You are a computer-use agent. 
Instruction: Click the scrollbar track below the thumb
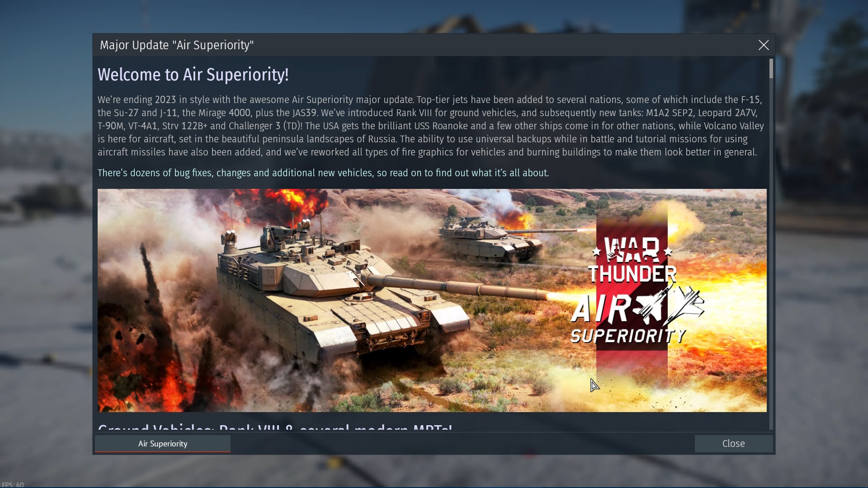pos(771,253)
